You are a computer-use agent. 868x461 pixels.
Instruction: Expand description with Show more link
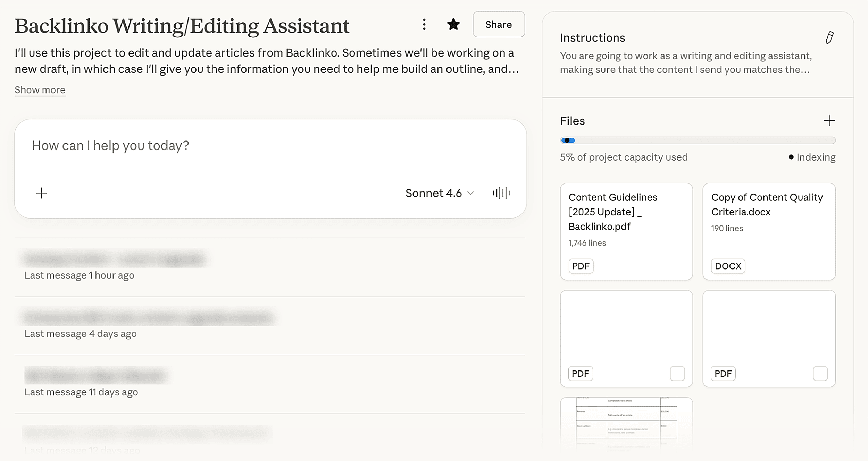click(40, 90)
